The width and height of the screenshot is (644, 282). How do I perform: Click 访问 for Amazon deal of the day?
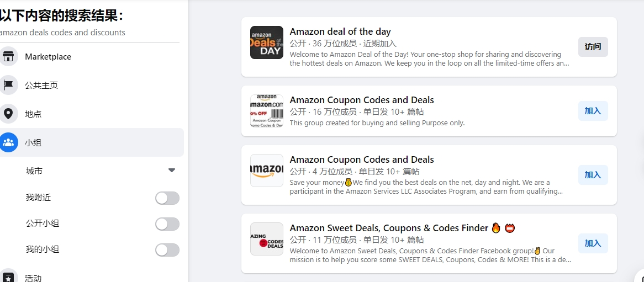click(593, 47)
